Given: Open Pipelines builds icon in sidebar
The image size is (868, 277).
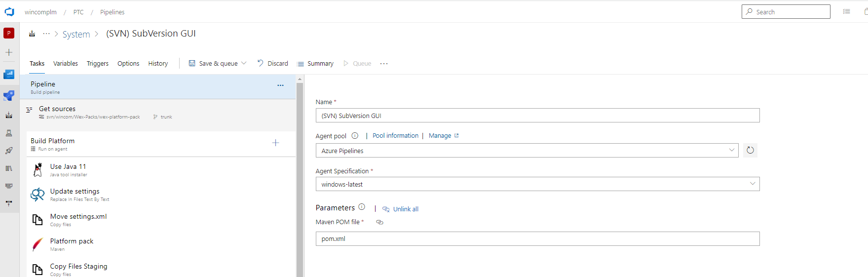Looking at the screenshot, I should 9,115.
